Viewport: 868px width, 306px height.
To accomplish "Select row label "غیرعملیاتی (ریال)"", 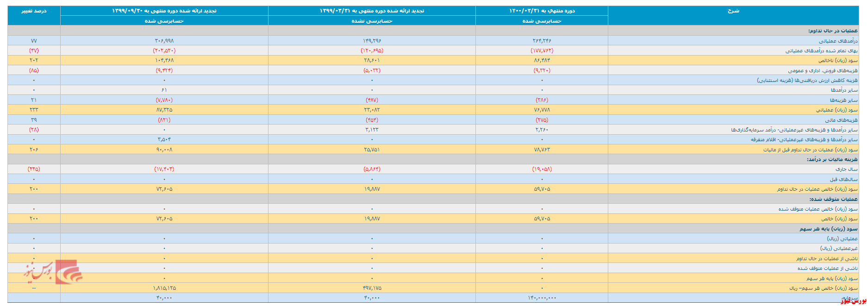I will click(x=839, y=248).
